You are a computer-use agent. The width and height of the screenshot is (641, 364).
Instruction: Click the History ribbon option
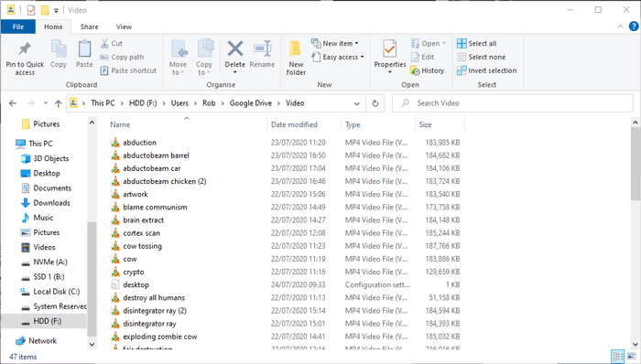(428, 70)
